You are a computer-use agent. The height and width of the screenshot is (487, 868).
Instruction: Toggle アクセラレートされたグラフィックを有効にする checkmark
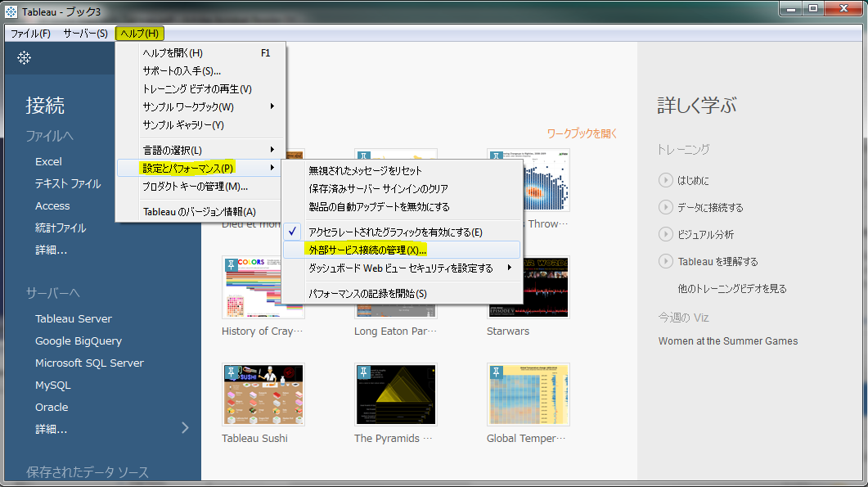[x=292, y=232]
